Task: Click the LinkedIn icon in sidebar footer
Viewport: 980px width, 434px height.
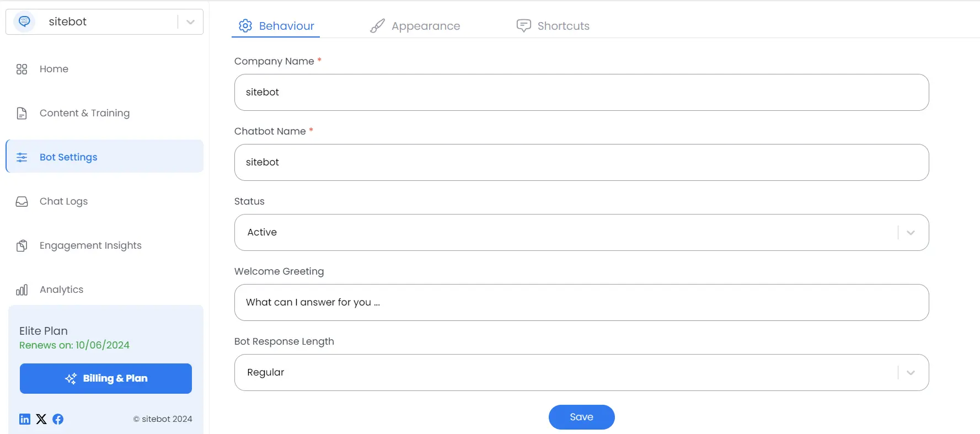Action: pos(25,419)
